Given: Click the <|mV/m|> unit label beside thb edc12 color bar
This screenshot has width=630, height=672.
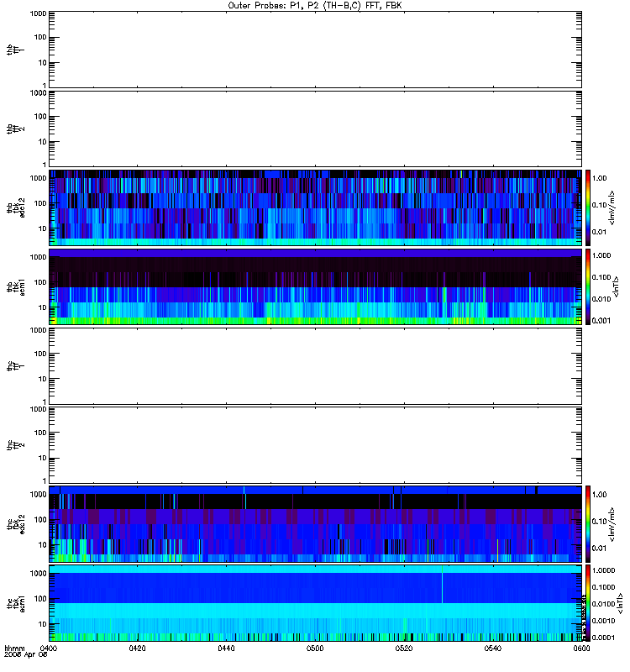Looking at the screenshot, I should 612,207.
